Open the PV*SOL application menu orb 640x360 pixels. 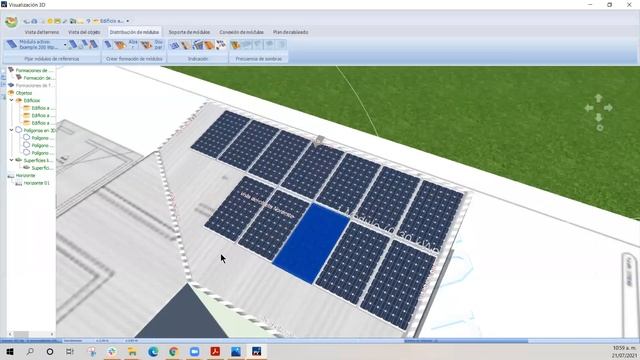(x=11, y=22)
